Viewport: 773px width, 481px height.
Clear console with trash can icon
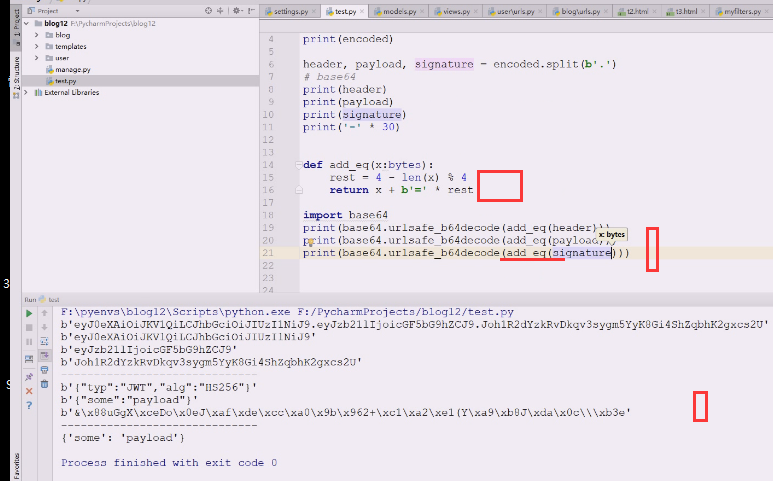(44, 384)
